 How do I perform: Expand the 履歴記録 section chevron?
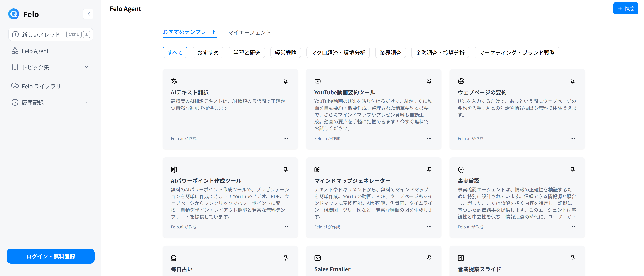click(86, 102)
